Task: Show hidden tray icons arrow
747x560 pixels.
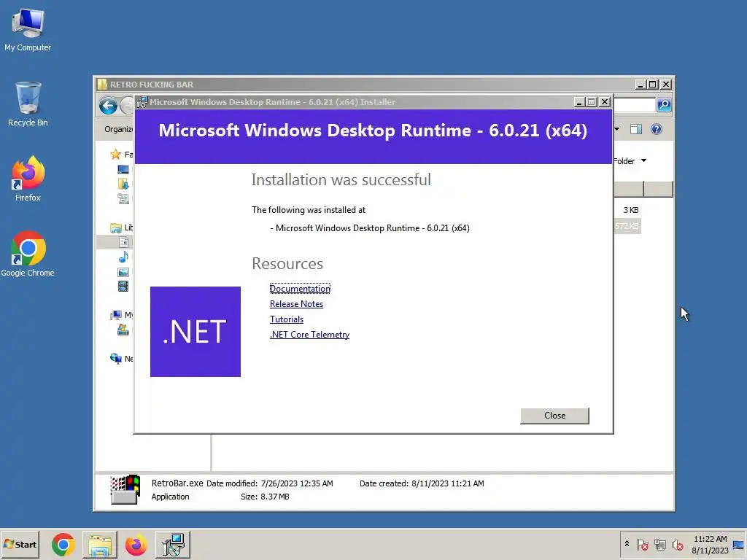Action: tap(627, 544)
